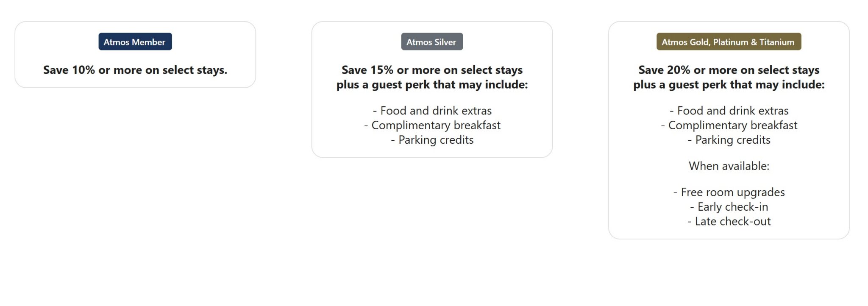Click the "Free room upgrades" perk
The height and width of the screenshot is (306, 868).
click(x=729, y=192)
